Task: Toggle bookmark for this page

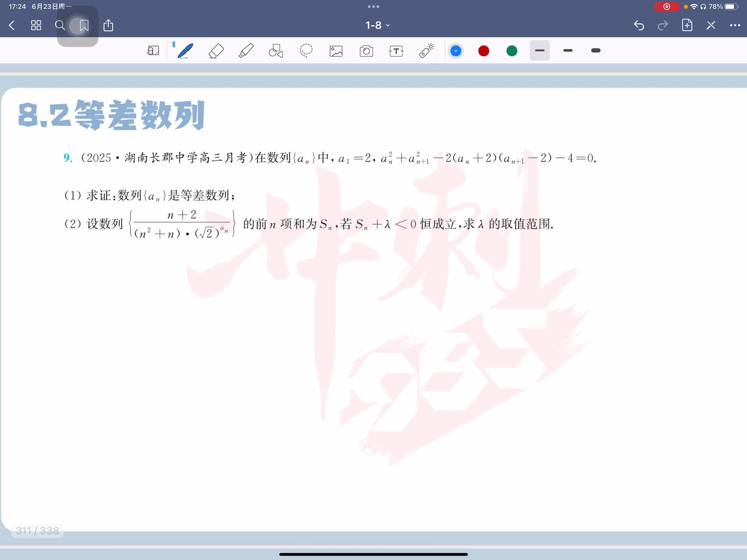Action: (84, 26)
